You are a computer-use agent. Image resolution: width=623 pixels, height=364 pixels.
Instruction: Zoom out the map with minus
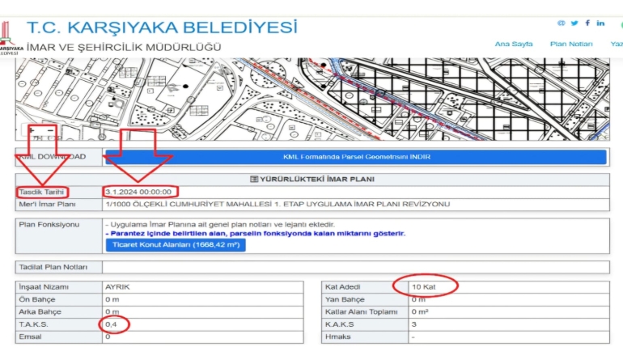coord(50,130)
